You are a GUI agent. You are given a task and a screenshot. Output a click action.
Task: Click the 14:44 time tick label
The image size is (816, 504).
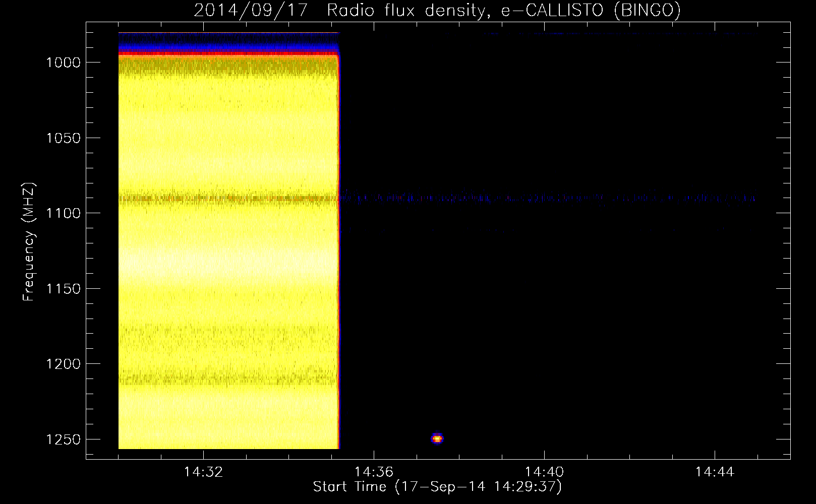[715, 472]
